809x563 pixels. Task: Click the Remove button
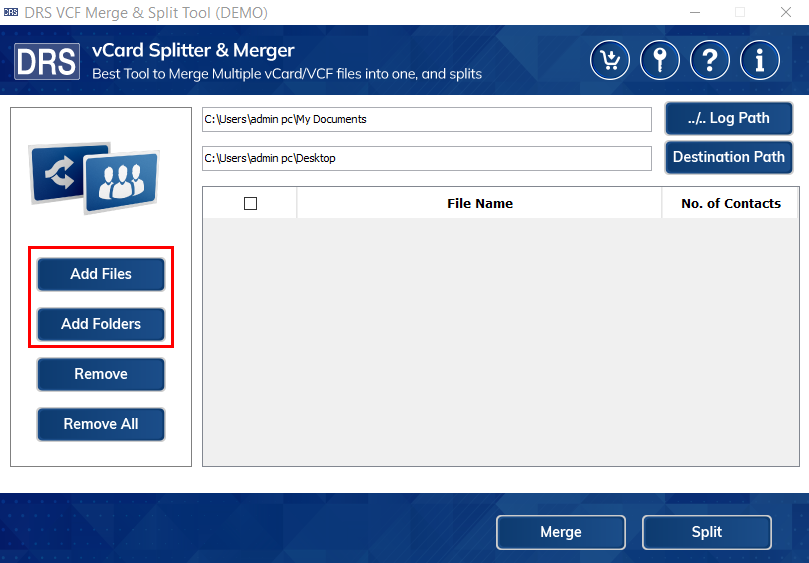pos(101,374)
